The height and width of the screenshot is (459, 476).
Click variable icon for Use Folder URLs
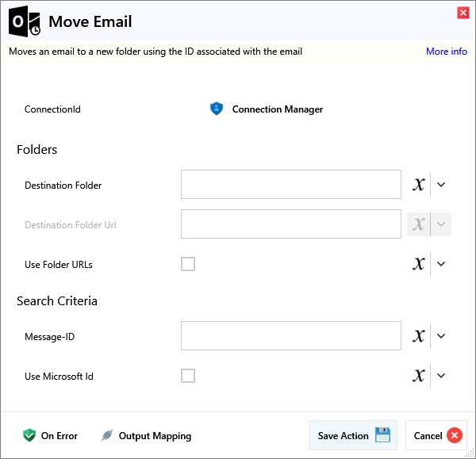[419, 264]
